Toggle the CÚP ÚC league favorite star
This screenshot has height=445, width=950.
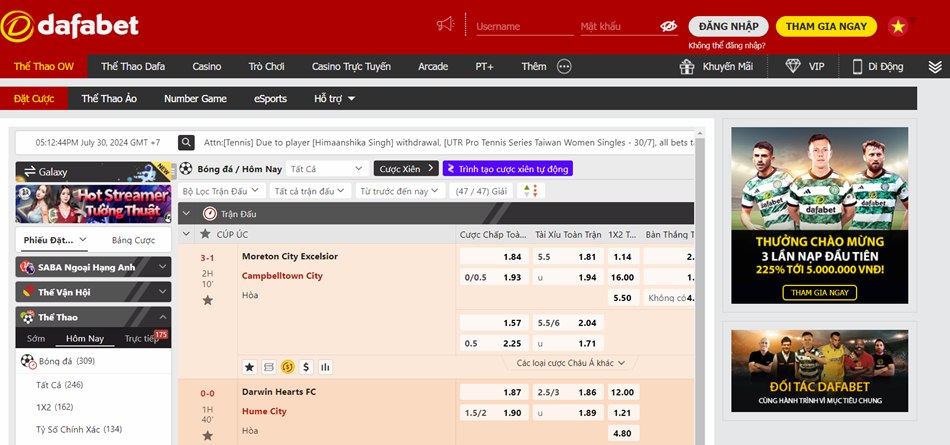[205, 234]
